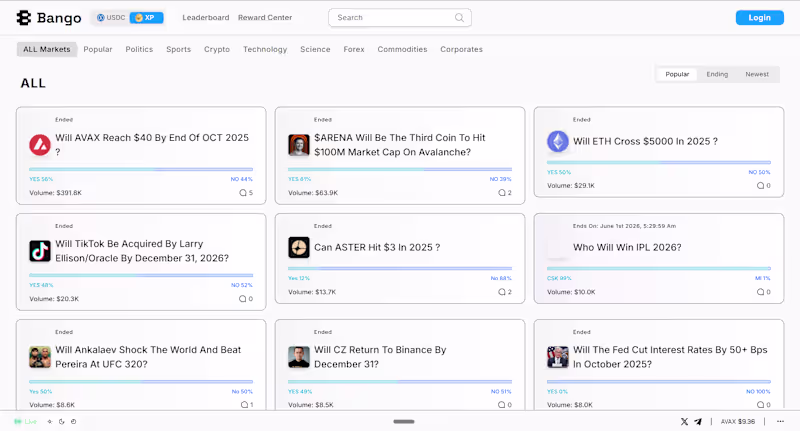Open 'Will The Fed Cut Interest Rates' market

coord(670,357)
